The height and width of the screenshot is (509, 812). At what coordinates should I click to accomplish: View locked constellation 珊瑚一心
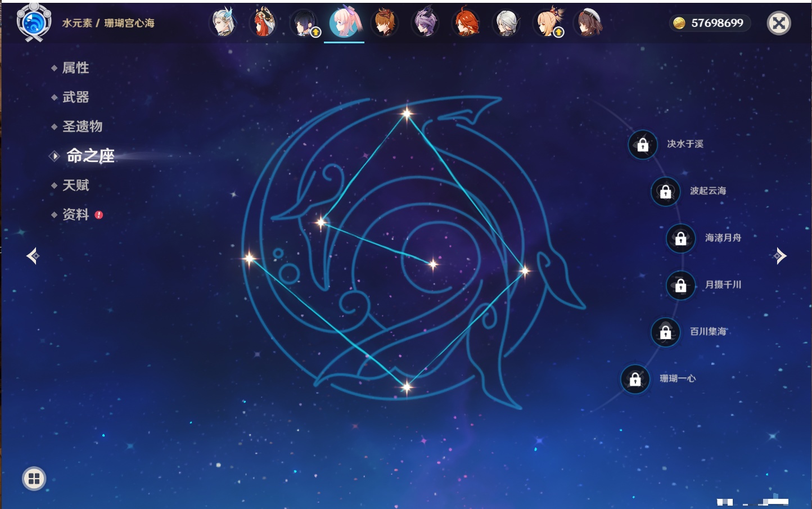pyautogui.click(x=635, y=379)
